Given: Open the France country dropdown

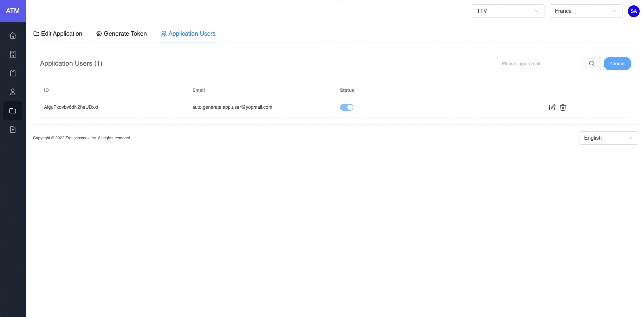Looking at the screenshot, I should click(x=586, y=11).
